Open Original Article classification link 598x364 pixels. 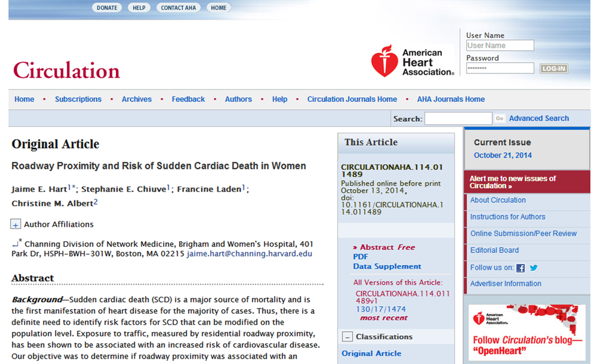(371, 353)
